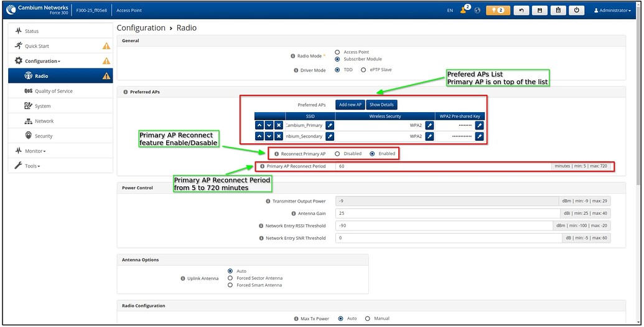Edit SSID of Cambium_Secondary row
Image resolution: width=644 pixels, height=327 pixels.
[x=329, y=136]
